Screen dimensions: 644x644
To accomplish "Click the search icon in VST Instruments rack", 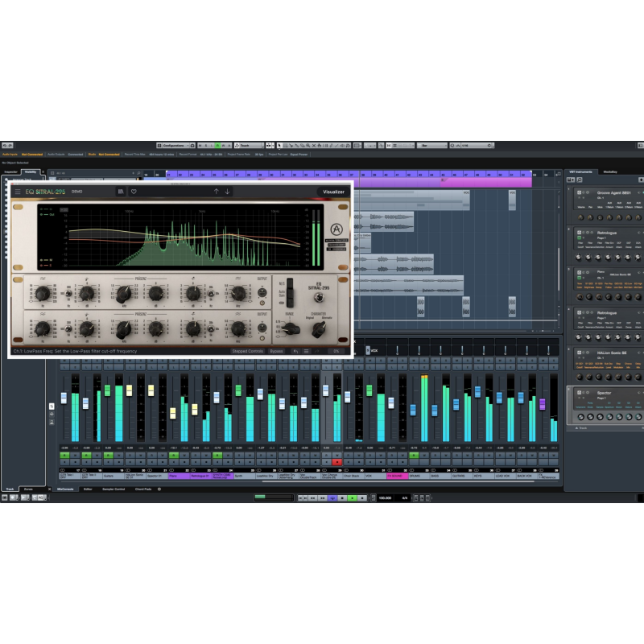I will click(x=580, y=180).
